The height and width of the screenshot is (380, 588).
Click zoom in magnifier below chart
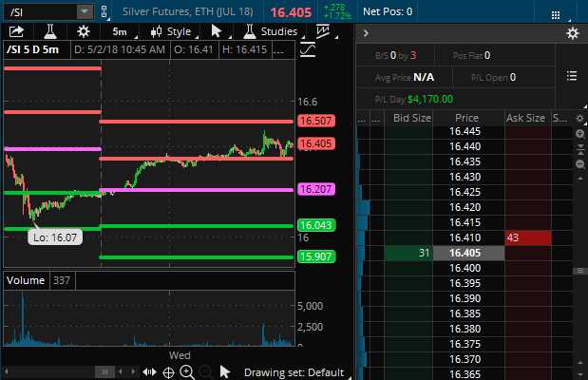187,371
